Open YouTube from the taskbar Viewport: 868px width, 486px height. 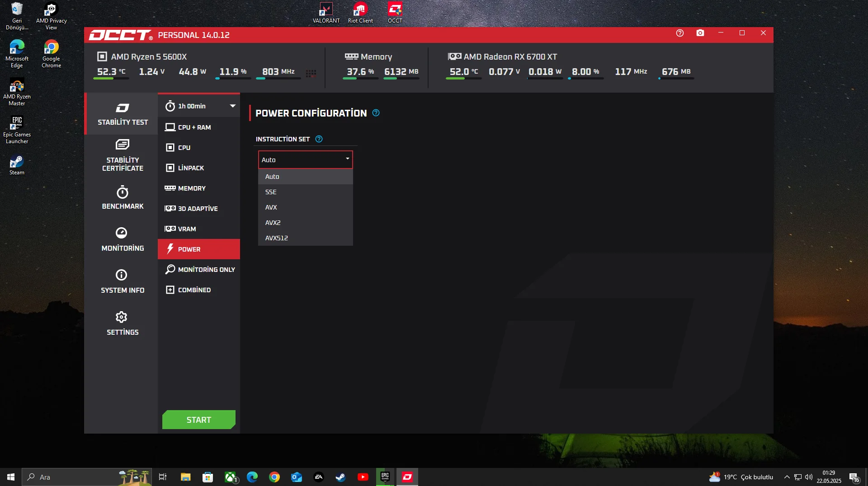[363, 477]
